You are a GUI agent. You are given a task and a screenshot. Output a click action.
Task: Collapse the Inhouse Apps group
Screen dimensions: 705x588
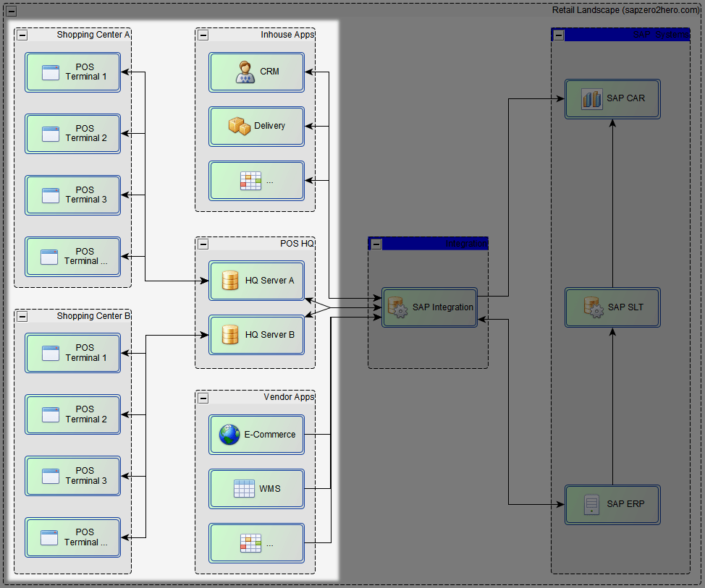point(203,35)
